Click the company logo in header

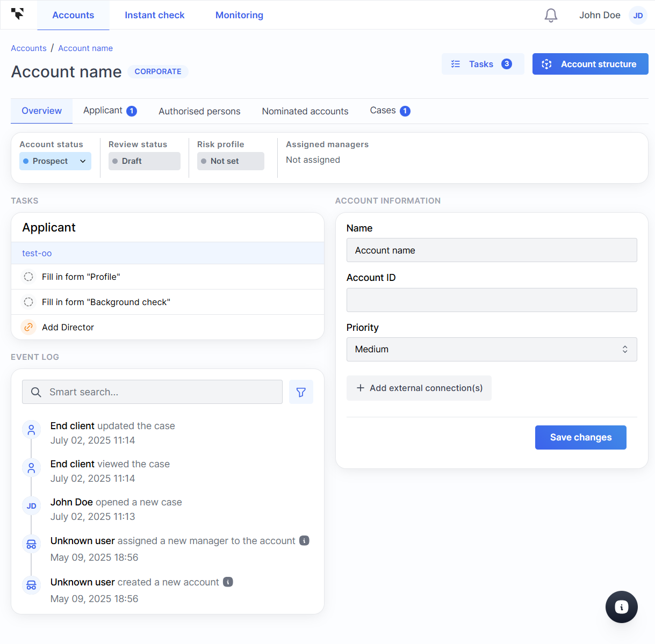(x=18, y=15)
